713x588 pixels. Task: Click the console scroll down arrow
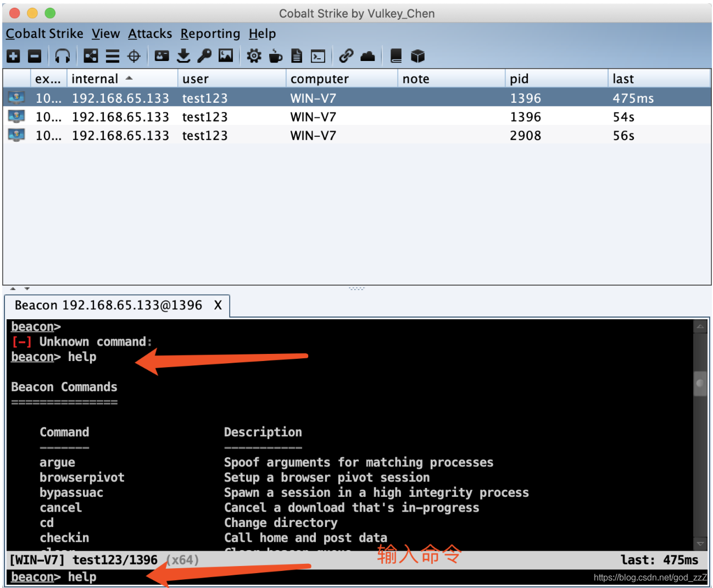pos(700,543)
